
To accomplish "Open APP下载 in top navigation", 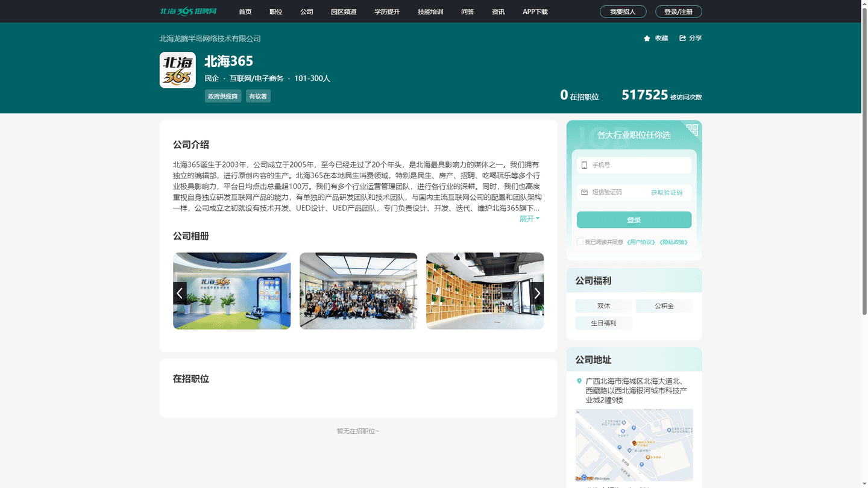I will point(535,11).
